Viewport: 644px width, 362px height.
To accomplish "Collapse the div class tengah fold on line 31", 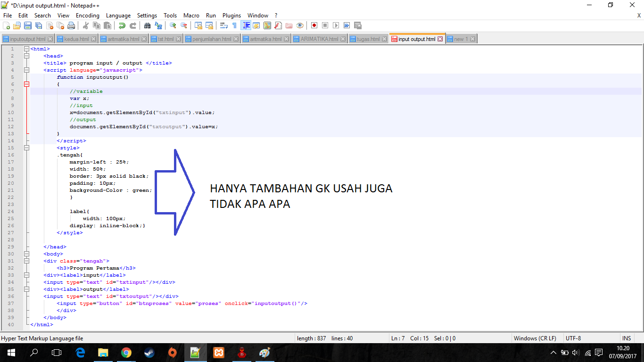I will pyautogui.click(x=27, y=261).
